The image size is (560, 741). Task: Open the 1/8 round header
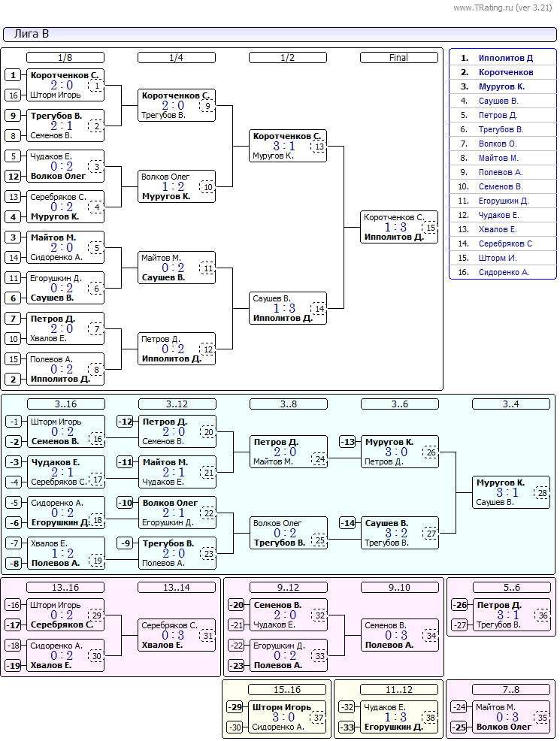point(65,58)
